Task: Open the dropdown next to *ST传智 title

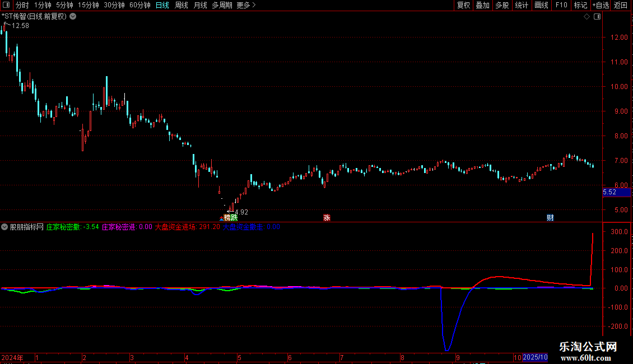Action: (x=73, y=17)
